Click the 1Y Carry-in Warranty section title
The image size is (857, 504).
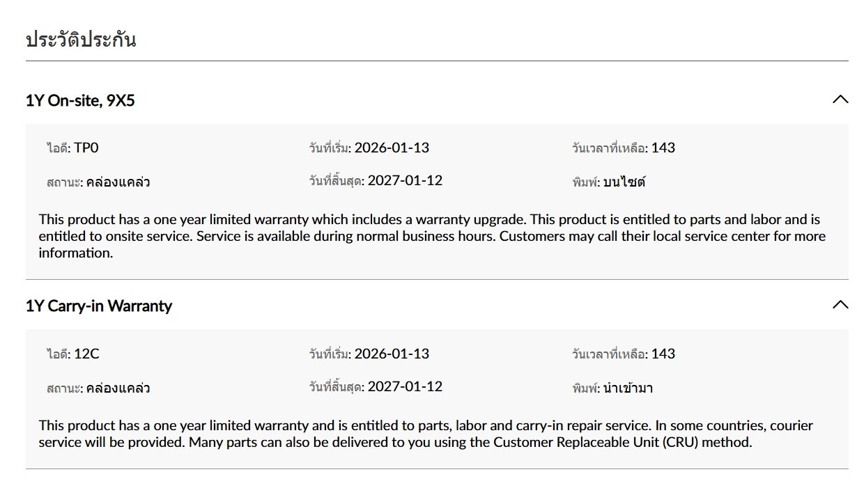[x=99, y=306]
